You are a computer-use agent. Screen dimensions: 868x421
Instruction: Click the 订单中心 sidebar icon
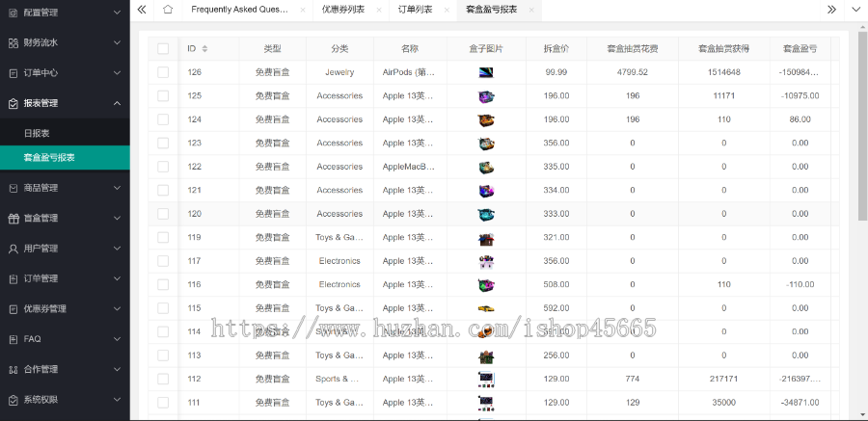coord(14,73)
